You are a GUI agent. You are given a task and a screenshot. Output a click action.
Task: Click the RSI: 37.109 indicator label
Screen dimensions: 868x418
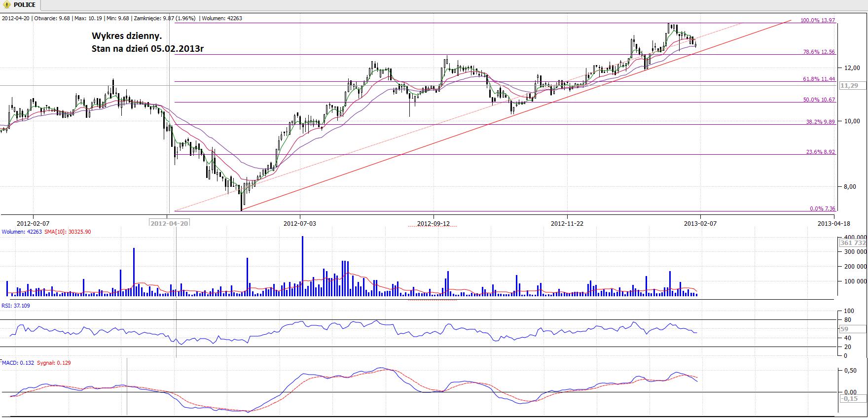(x=16, y=306)
